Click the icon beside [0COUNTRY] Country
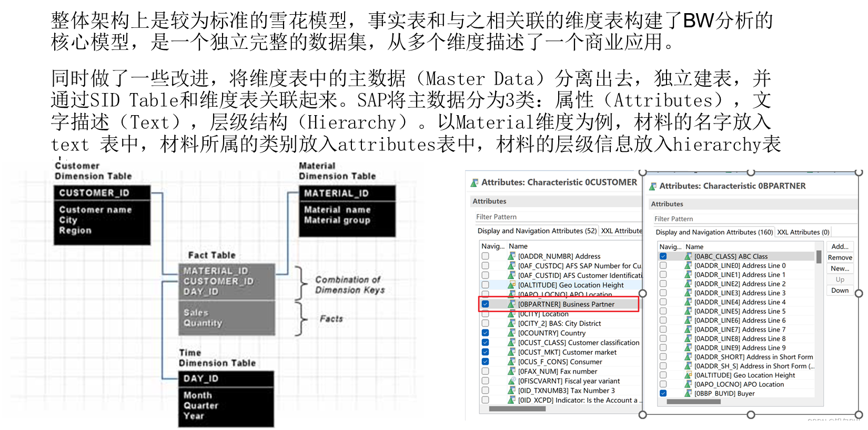Viewport: 868px width, 430px height. point(511,333)
